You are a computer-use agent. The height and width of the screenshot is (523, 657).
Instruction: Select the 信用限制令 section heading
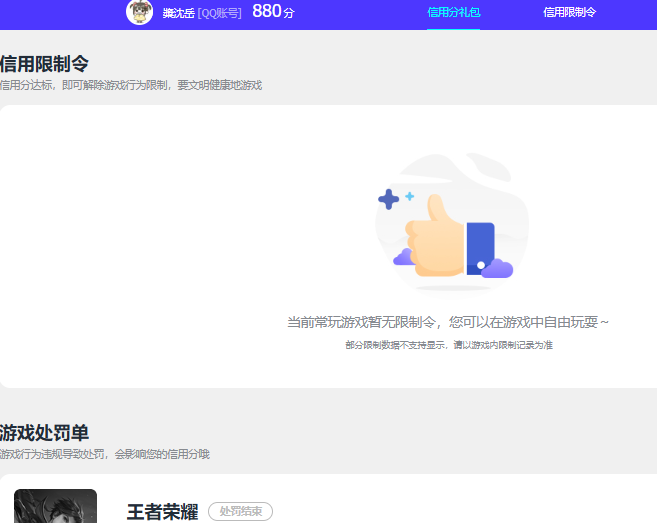pos(44,64)
